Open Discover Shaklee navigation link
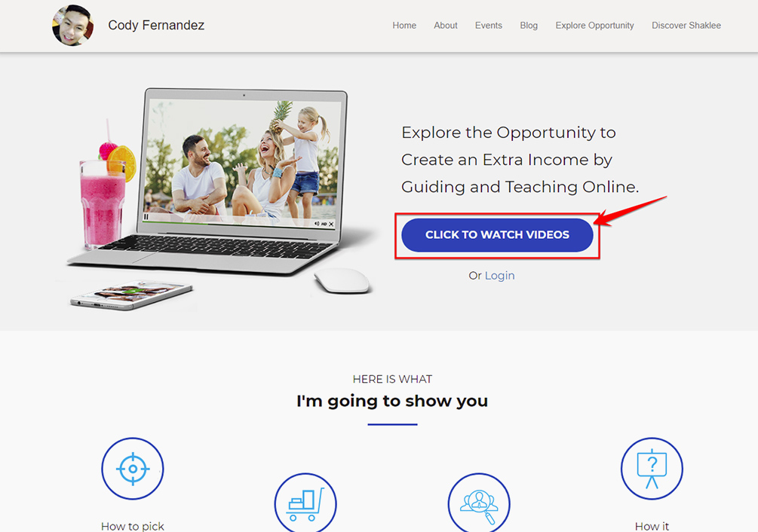Viewport: 758px width, 532px height. (x=686, y=26)
